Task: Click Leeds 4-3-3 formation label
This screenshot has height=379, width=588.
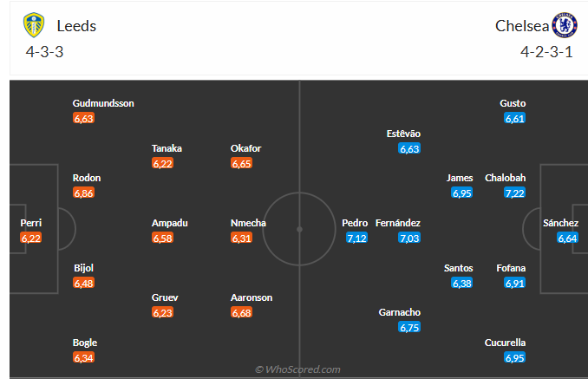Action: tap(44, 51)
